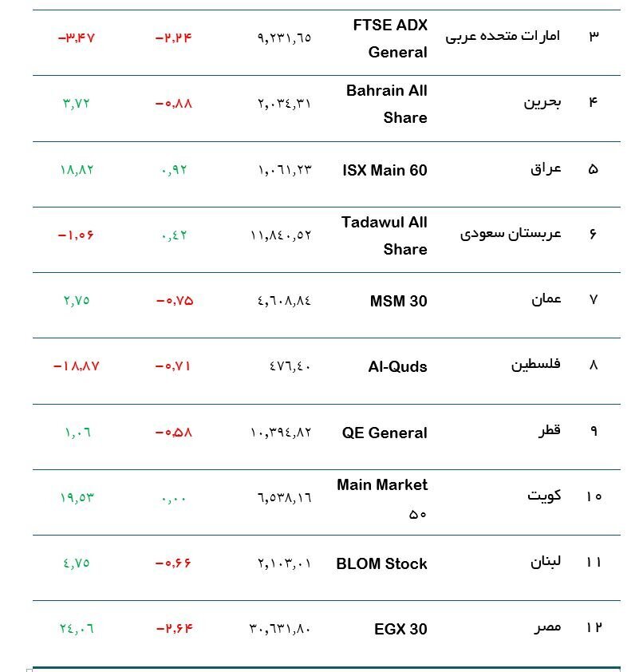Click the red value −۱۸,۸۷ for Al-Quds

coord(77,366)
